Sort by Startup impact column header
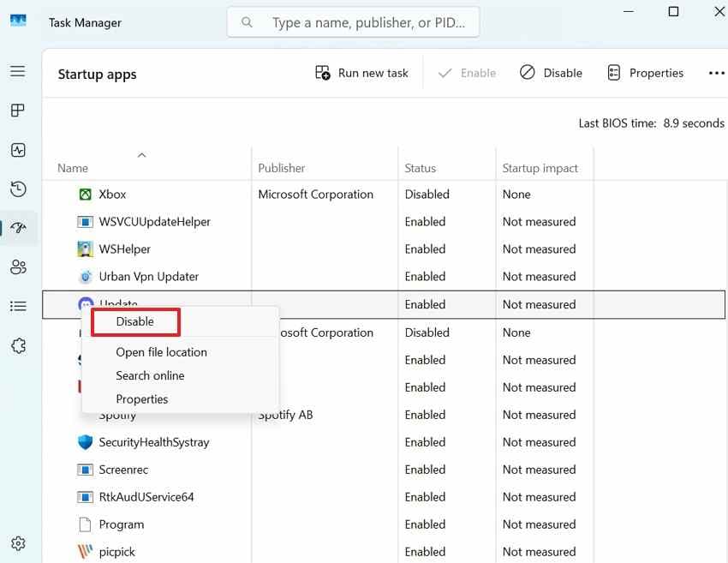 point(540,168)
